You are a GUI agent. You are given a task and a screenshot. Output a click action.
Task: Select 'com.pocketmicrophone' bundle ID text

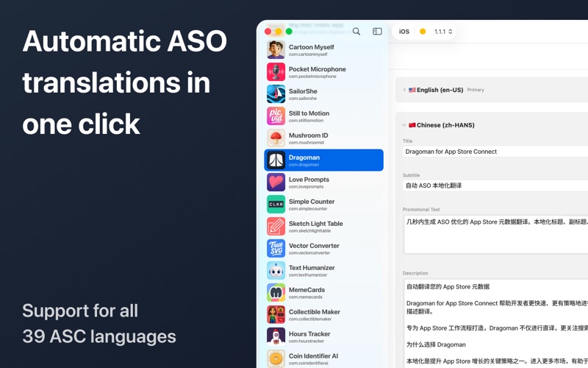(312, 77)
